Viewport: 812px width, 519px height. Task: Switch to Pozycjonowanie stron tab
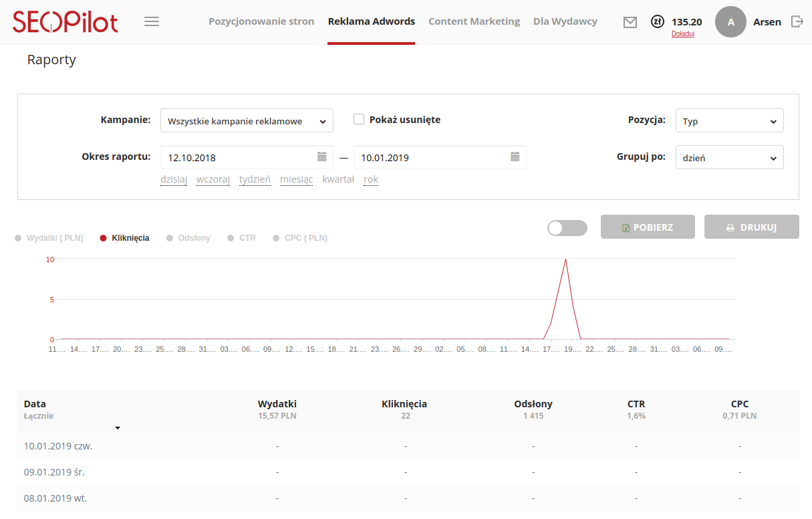click(x=261, y=21)
